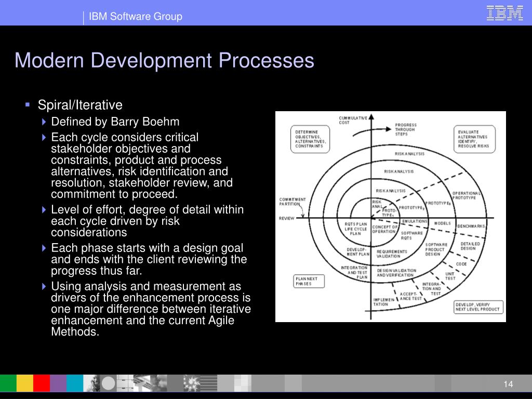Click the 'Benchmarks' label in the spiral

tap(471, 226)
